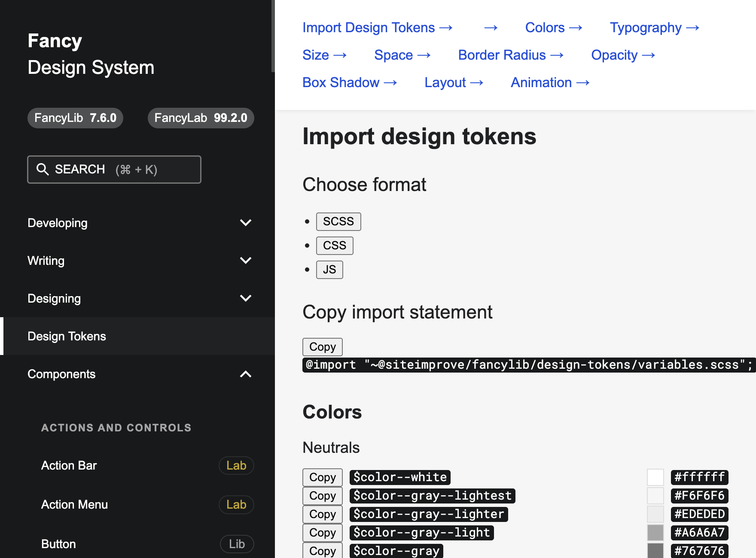Click the 'Copy import statement' heading

pos(397,312)
